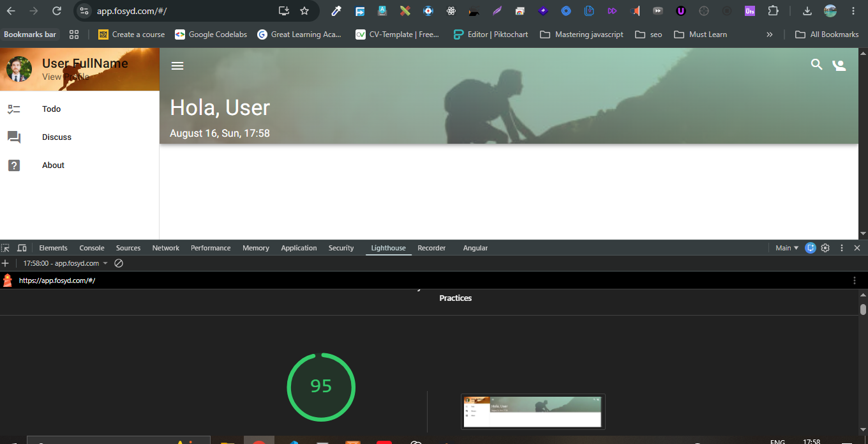Open the Chrome three-dot menu
This screenshot has width=868, height=444.
pyautogui.click(x=853, y=11)
